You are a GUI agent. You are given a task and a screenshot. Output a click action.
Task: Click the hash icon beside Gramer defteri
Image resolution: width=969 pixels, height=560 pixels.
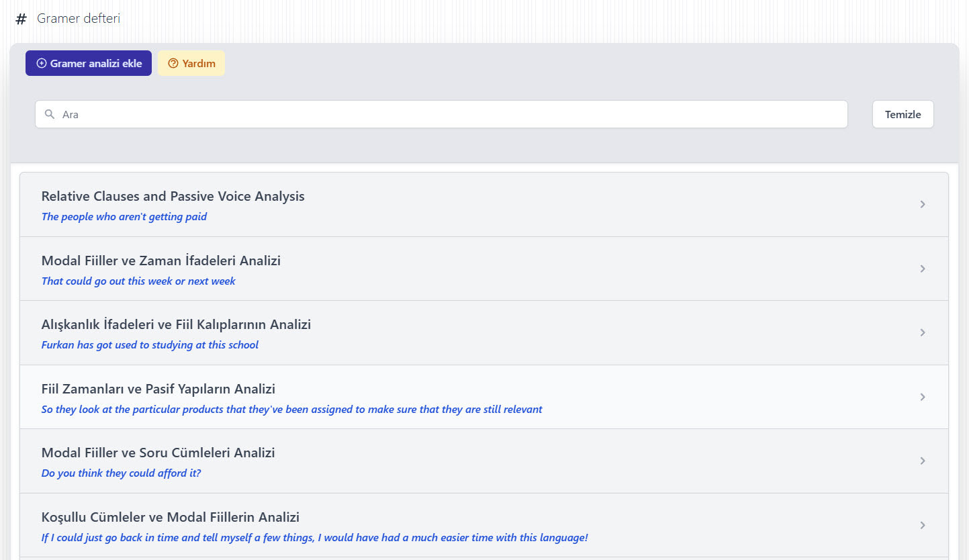(21, 19)
